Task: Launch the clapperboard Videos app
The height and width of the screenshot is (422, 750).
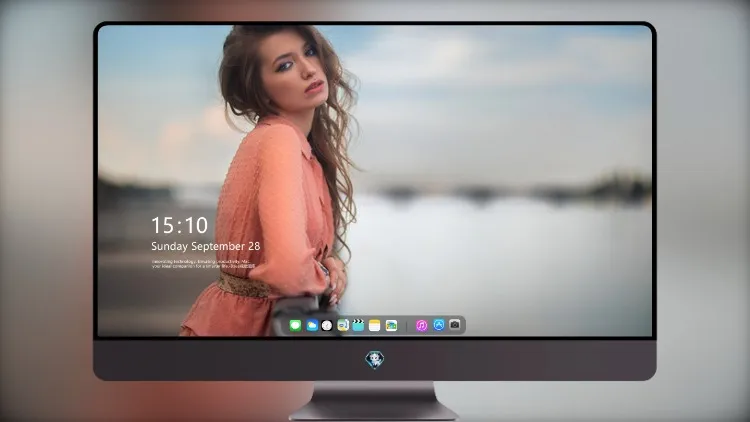Action: (x=358, y=325)
